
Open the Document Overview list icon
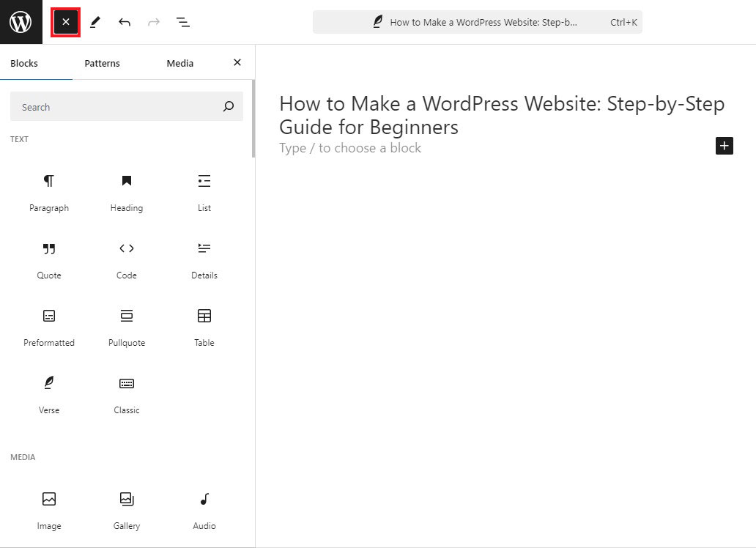[x=182, y=22]
